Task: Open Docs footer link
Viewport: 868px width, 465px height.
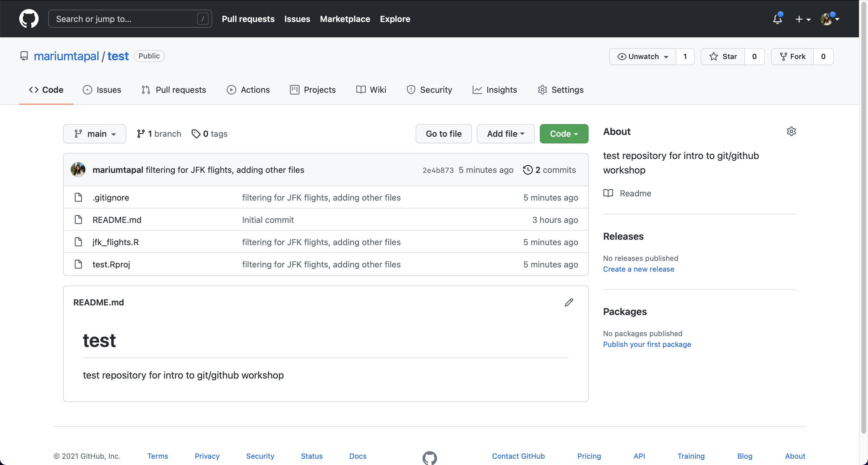Action: (x=358, y=456)
